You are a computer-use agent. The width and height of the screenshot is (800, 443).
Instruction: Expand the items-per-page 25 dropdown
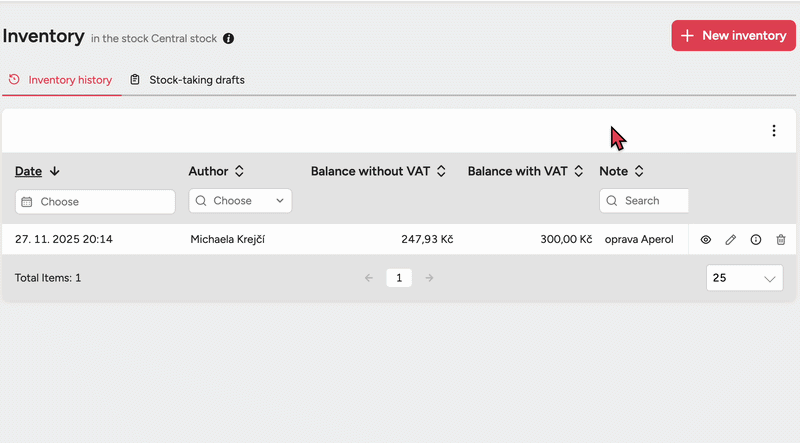coord(745,278)
